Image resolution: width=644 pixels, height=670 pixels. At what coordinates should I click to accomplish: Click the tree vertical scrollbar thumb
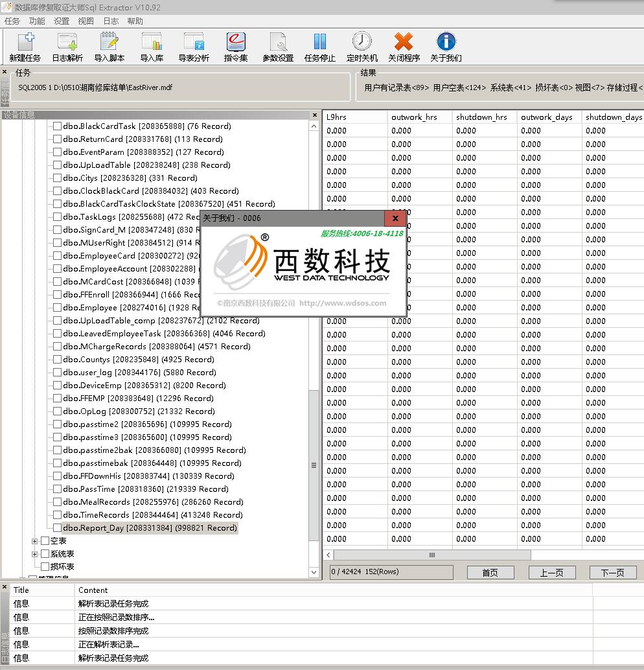(314, 465)
